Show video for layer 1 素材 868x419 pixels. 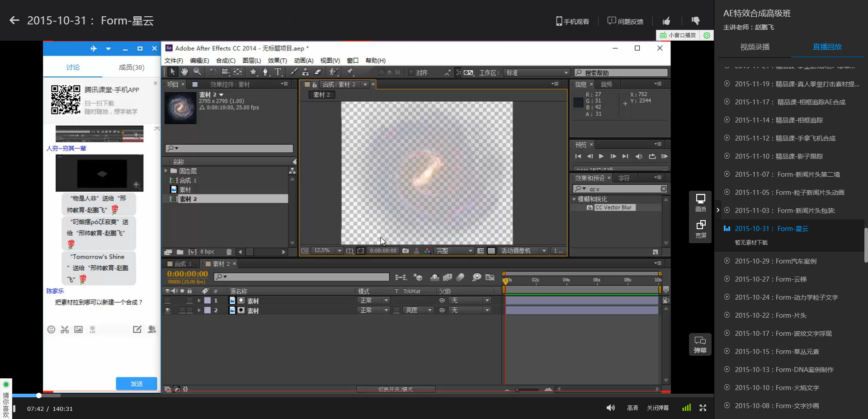pos(168,301)
